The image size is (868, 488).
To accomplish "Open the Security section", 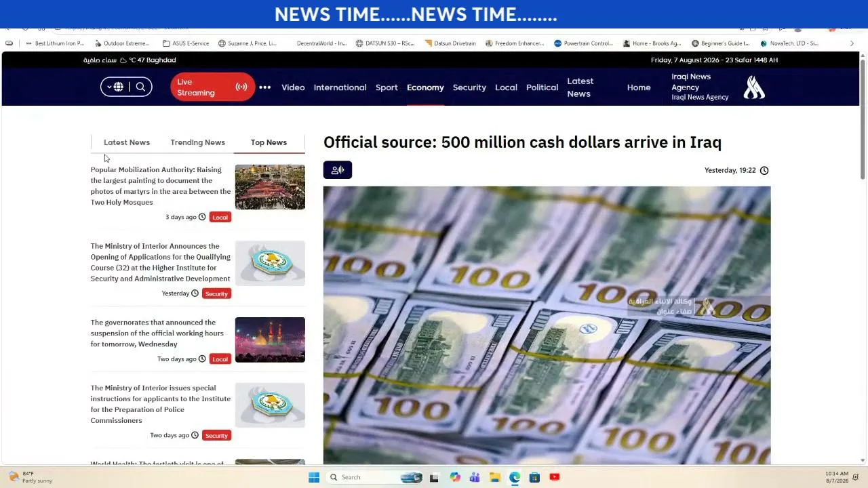I will [x=469, y=87].
